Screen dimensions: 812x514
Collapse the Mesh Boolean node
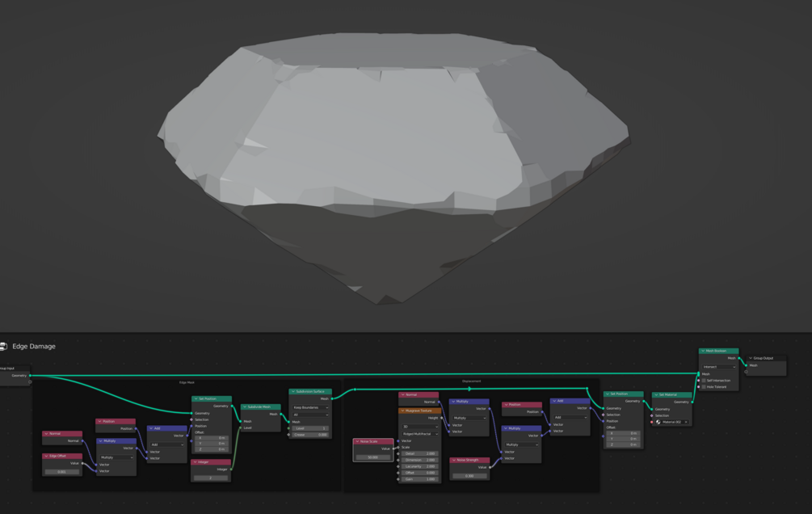pos(703,351)
